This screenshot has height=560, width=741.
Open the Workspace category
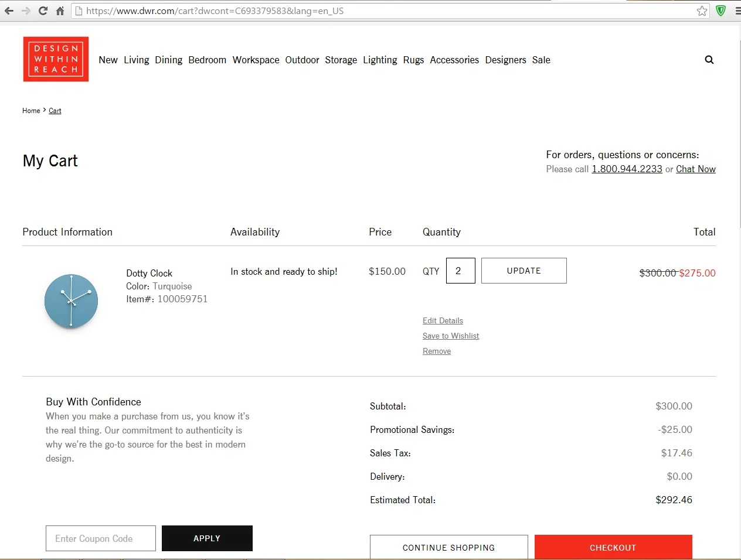[256, 60]
